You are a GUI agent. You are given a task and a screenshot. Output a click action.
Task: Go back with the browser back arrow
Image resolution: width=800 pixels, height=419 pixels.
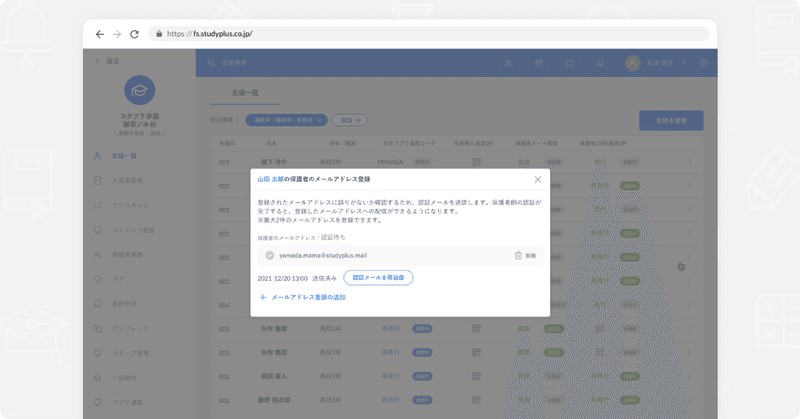point(99,34)
